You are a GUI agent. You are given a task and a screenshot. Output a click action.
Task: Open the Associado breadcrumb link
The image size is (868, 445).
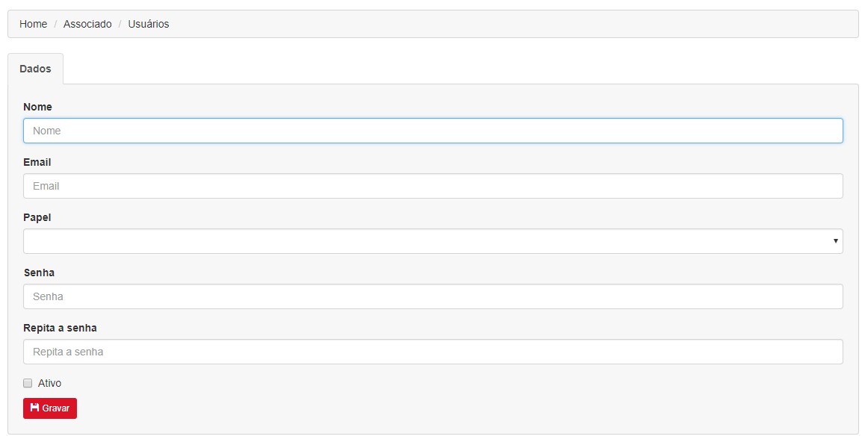click(87, 24)
